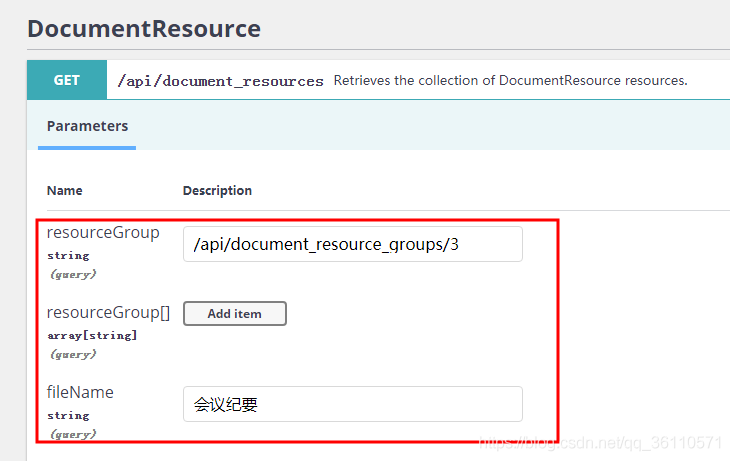Select the fileName parameter name
Screen dimensions: 730x461
tap(80, 392)
